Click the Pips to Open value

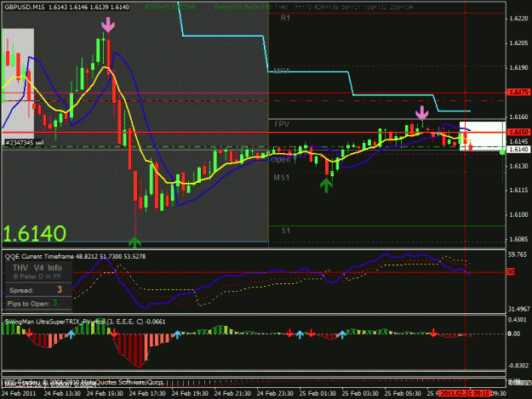(54, 303)
